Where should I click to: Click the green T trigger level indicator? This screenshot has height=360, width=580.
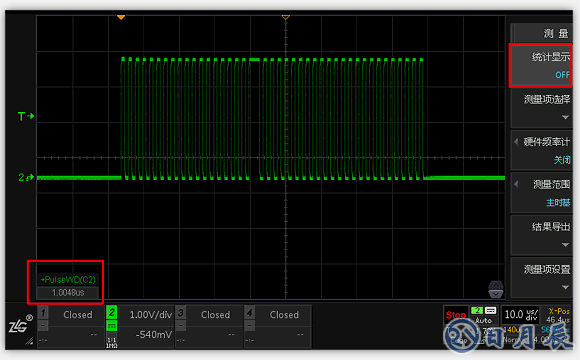(x=26, y=116)
